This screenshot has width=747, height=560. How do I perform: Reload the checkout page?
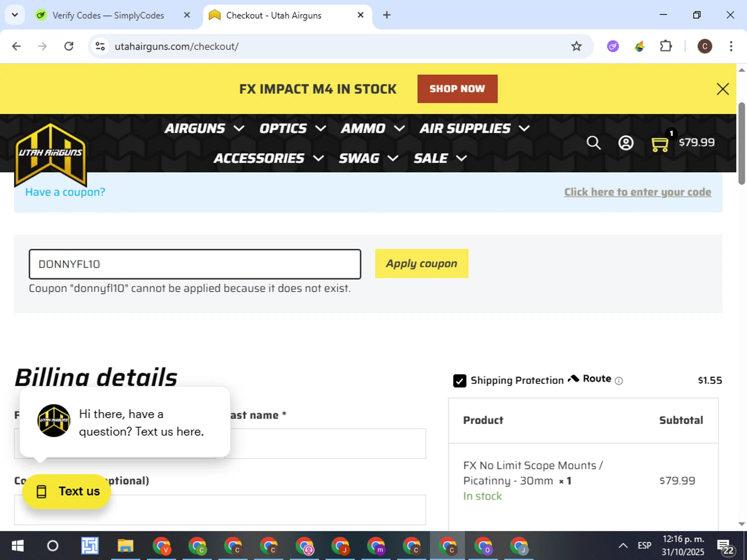pyautogui.click(x=69, y=46)
